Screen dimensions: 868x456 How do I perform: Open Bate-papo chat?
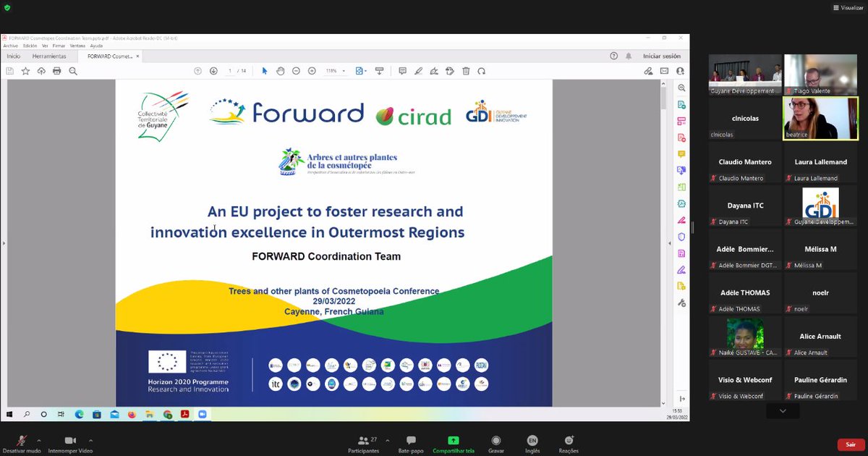point(411,443)
